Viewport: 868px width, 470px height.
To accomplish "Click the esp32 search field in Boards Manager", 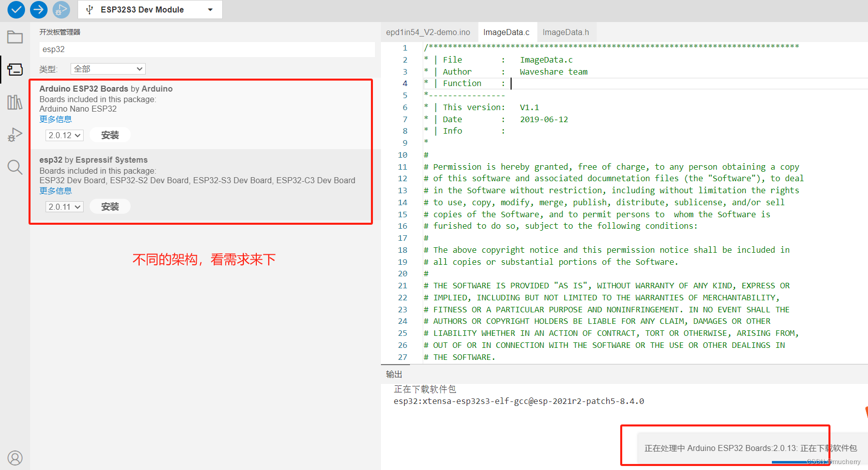I will tap(207, 49).
